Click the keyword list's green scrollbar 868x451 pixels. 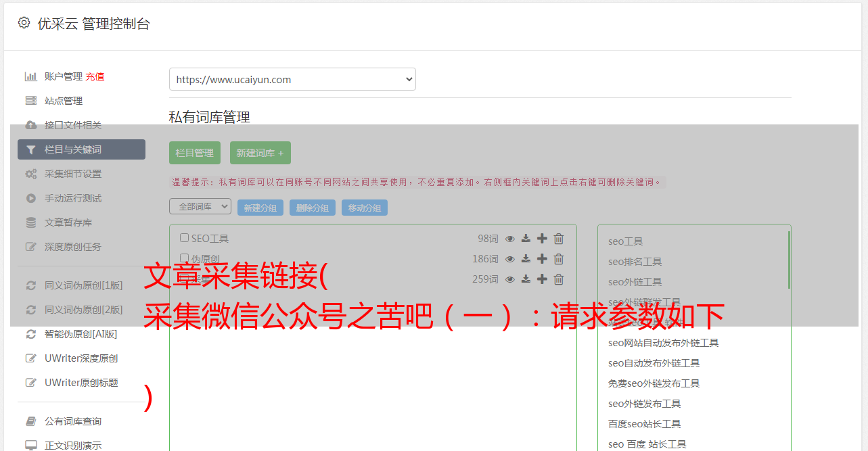coord(789,260)
